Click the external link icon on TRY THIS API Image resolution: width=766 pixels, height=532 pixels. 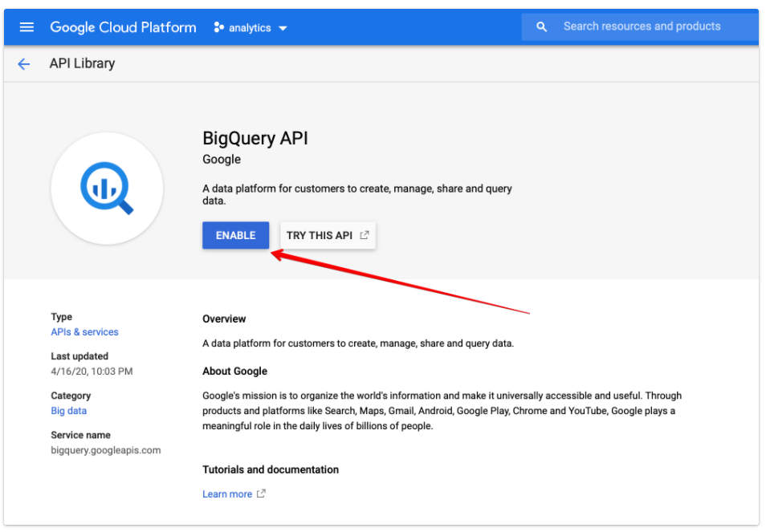(364, 235)
